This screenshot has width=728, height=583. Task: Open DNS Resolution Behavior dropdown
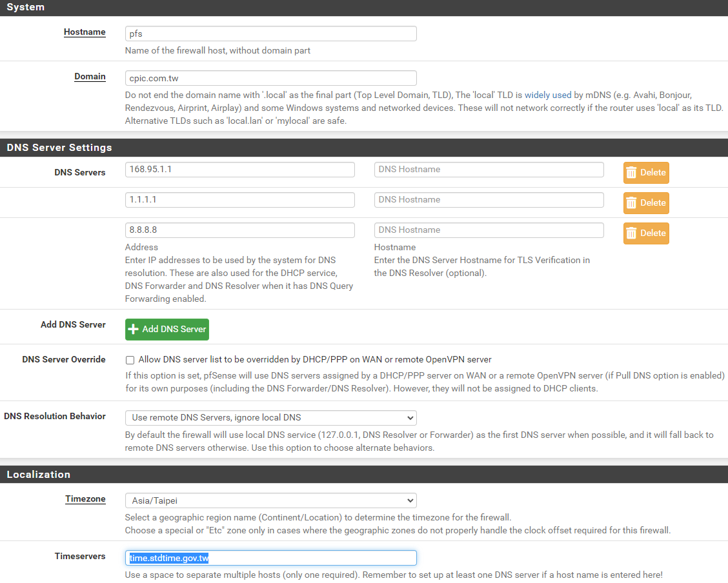(270, 417)
